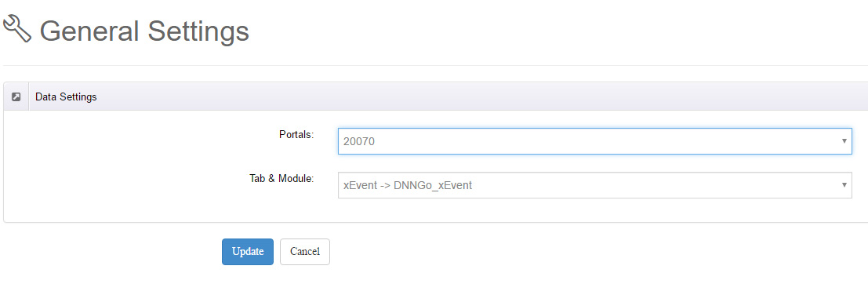Click the Update button label text
The width and height of the screenshot is (868, 284).
(x=248, y=252)
